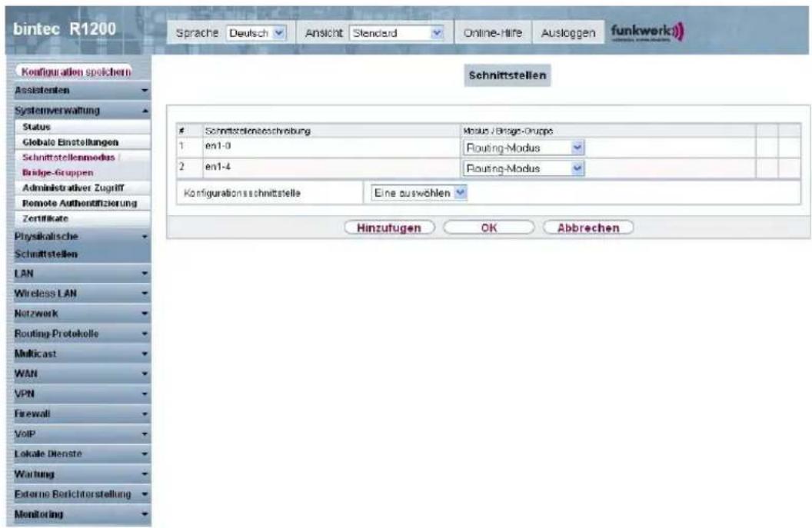Select the Schnittstellen tab
The image size is (812, 528).
(507, 75)
